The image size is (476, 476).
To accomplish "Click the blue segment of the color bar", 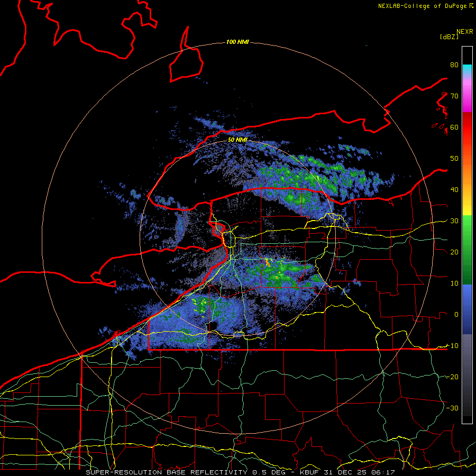I will (x=467, y=309).
